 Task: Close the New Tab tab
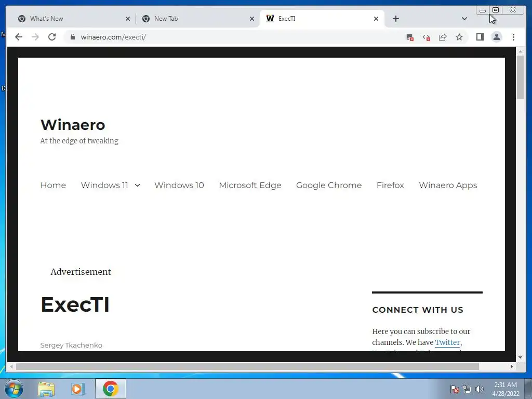pyautogui.click(x=252, y=19)
